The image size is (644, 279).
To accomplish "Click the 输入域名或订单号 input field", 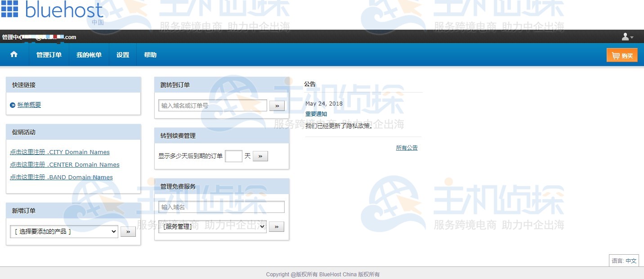I will [x=212, y=106].
